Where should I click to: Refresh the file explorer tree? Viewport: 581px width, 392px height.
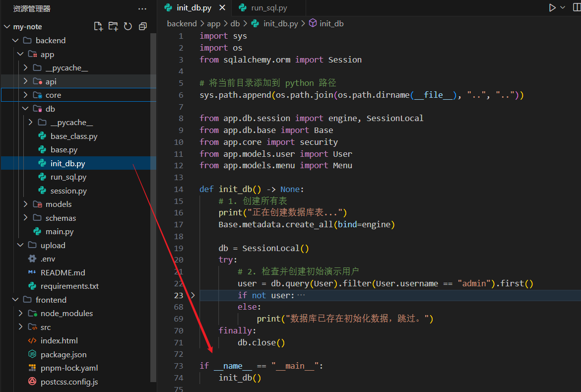tap(128, 26)
